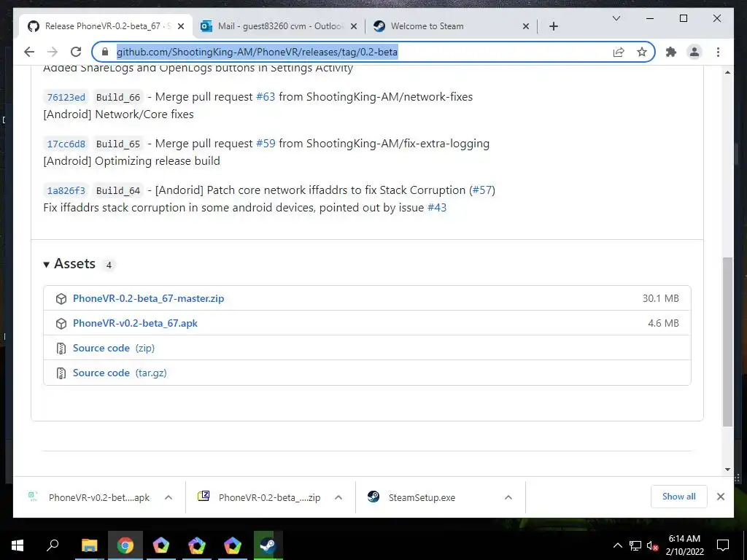This screenshot has width=747, height=560.
Task: Open Chrome's three-dot menu
Action: [718, 52]
